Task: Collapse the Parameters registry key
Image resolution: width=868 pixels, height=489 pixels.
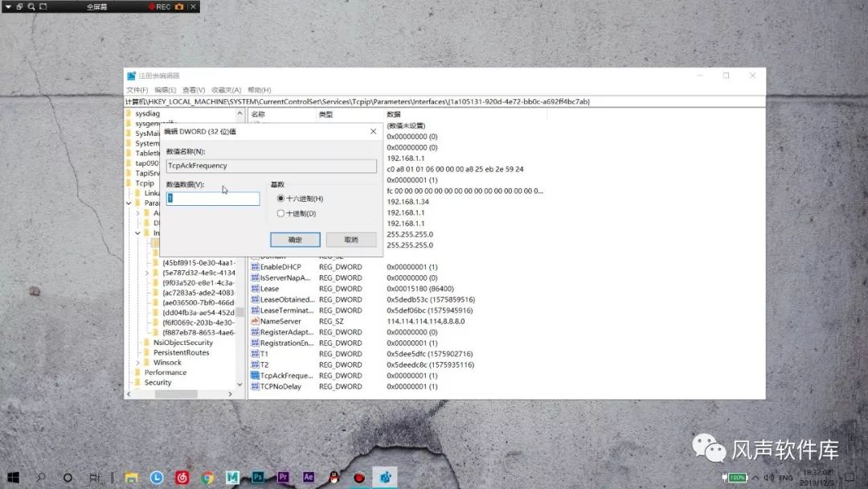Action: 129,203
